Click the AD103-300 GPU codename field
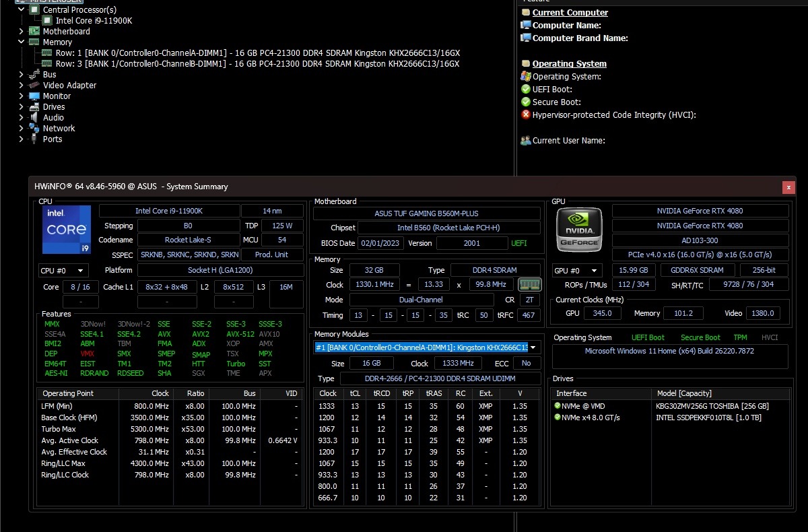The image size is (808, 532). (x=700, y=240)
